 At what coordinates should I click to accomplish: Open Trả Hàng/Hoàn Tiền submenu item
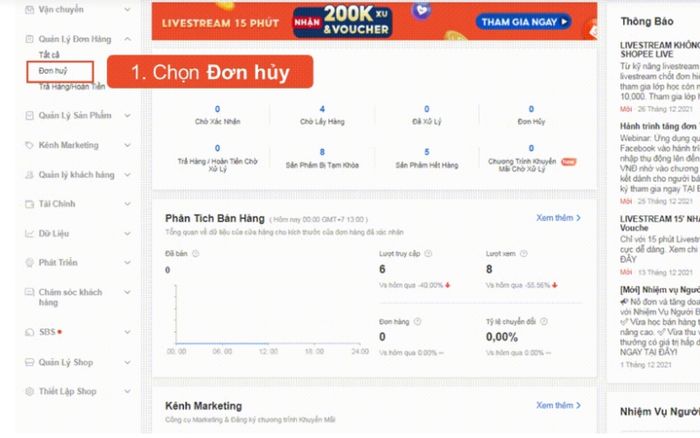tap(72, 87)
